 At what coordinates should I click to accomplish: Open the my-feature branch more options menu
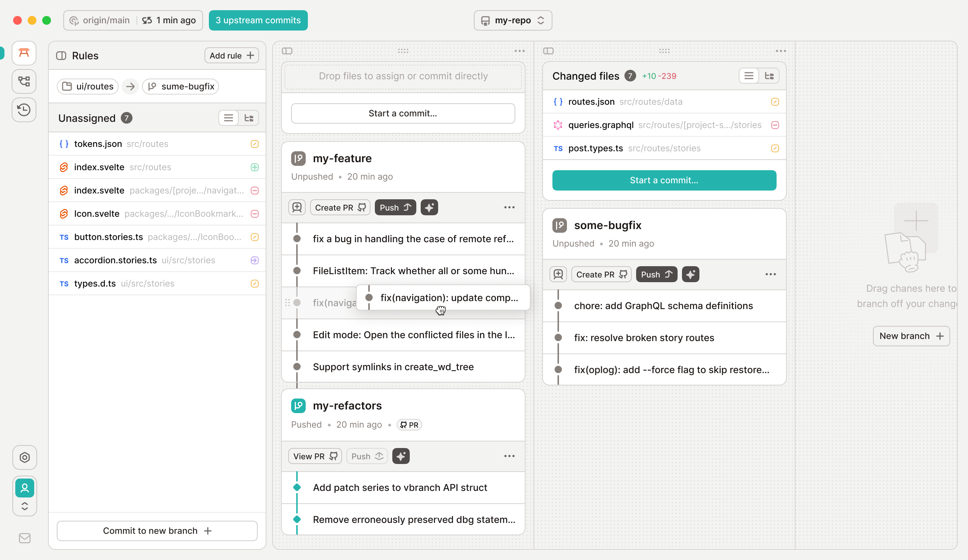pos(509,207)
